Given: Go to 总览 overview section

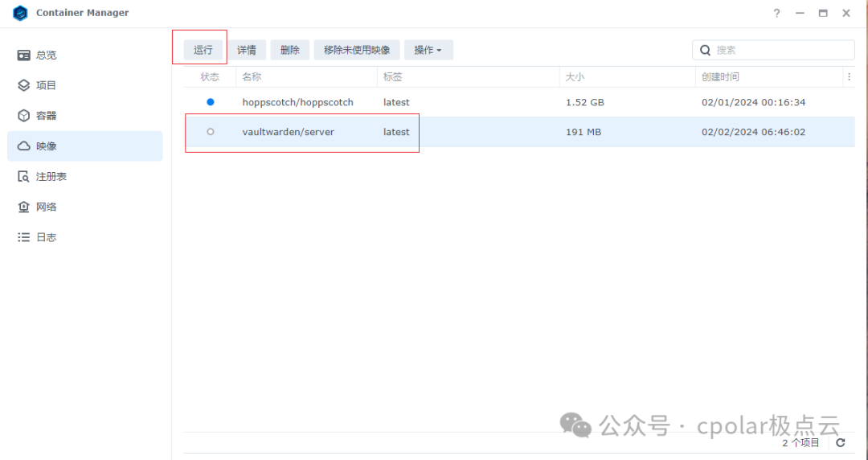Looking at the screenshot, I should coord(85,55).
